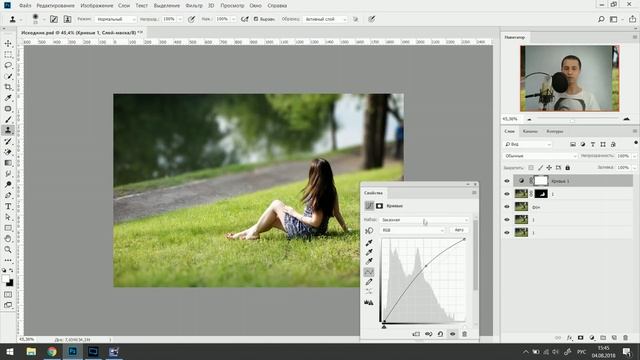Viewport: 640px width, 360px height.
Task: Toggle Quick Mask mode icon
Action: pyautogui.click(x=8, y=294)
